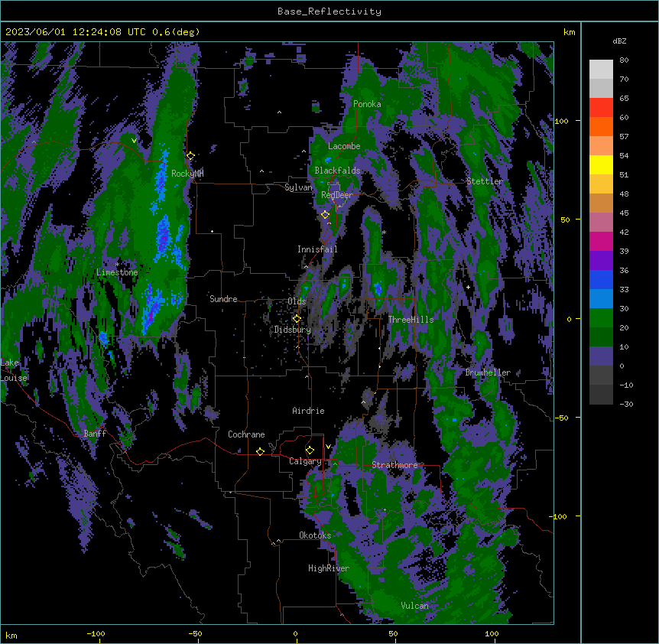
Task: Choose the magenta 42–39 dBZ legend swatch
Action: pyautogui.click(x=601, y=241)
